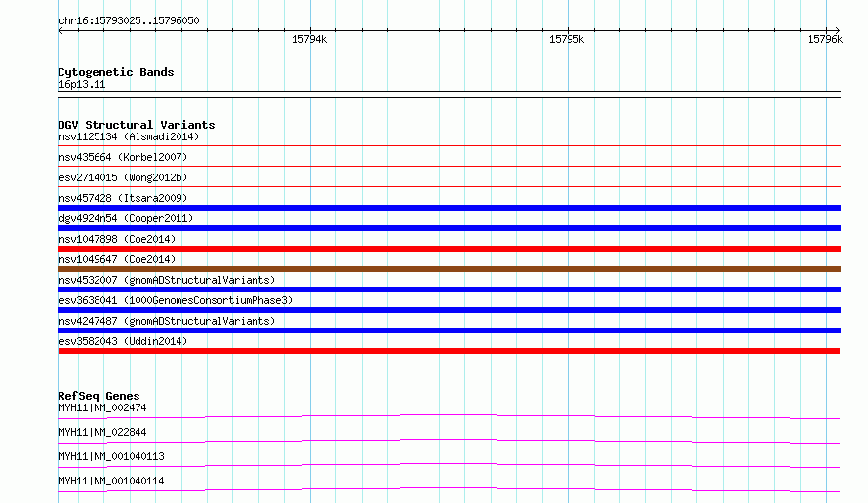
Task: Open variant nsv1049647 (Coe2014) label
Action: pos(117,259)
